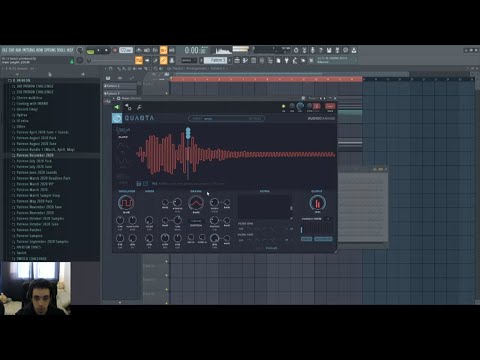This screenshot has height=360, width=480.
Task: Click the green arrow plugin options icon
Action: [117, 107]
